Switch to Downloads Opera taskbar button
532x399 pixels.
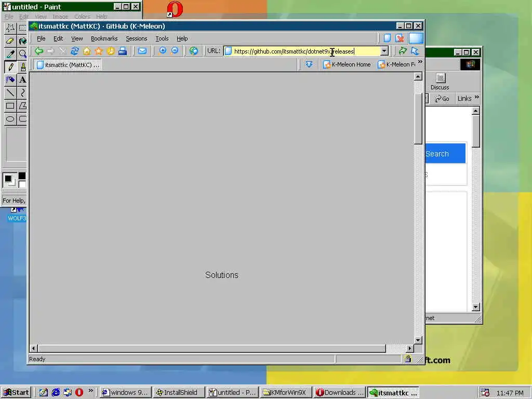click(x=339, y=393)
